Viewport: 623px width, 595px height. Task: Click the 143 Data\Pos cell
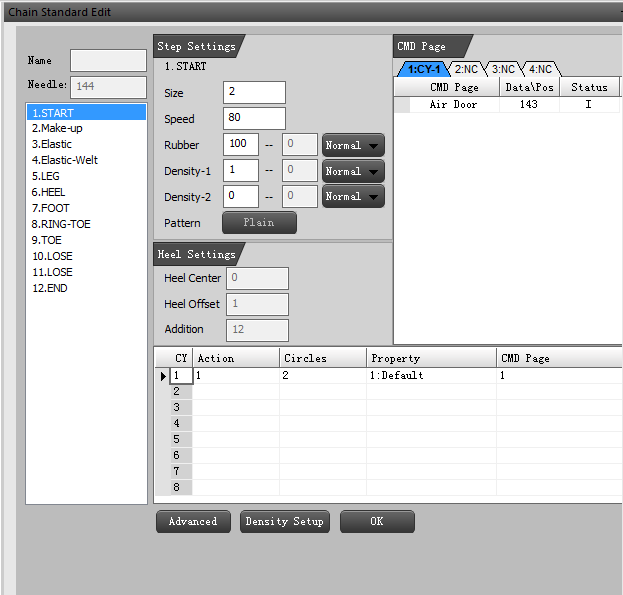pos(529,104)
